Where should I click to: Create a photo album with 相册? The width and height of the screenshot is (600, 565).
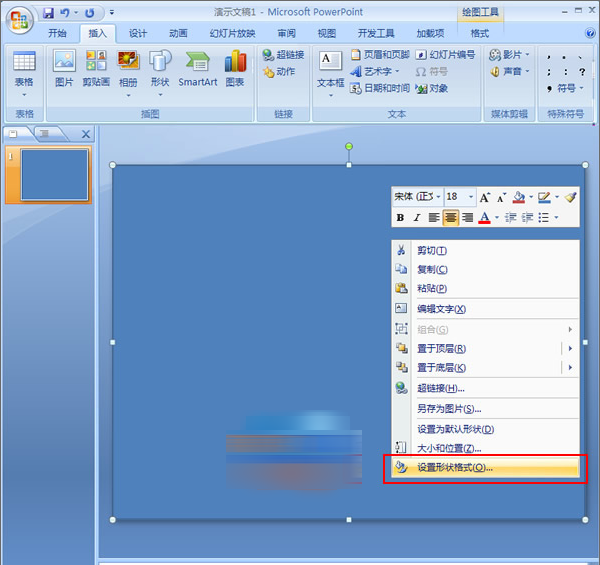[x=128, y=73]
